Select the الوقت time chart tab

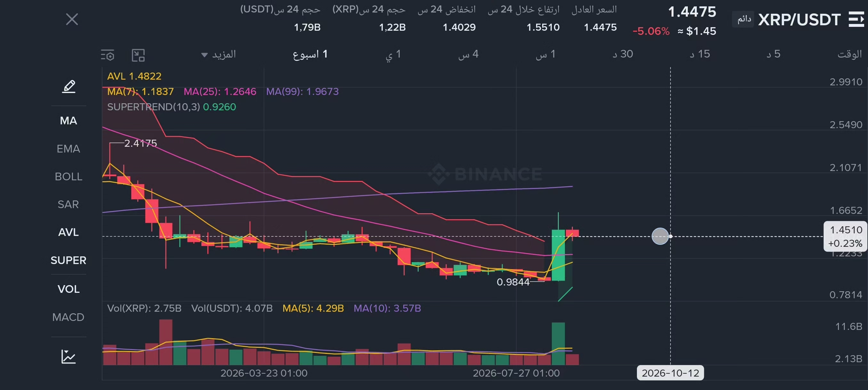(x=849, y=54)
